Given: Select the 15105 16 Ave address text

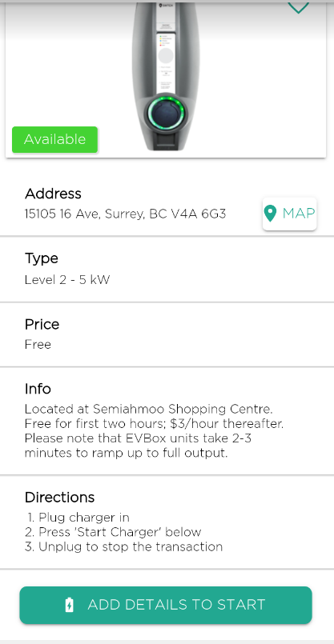Looking at the screenshot, I should [125, 214].
